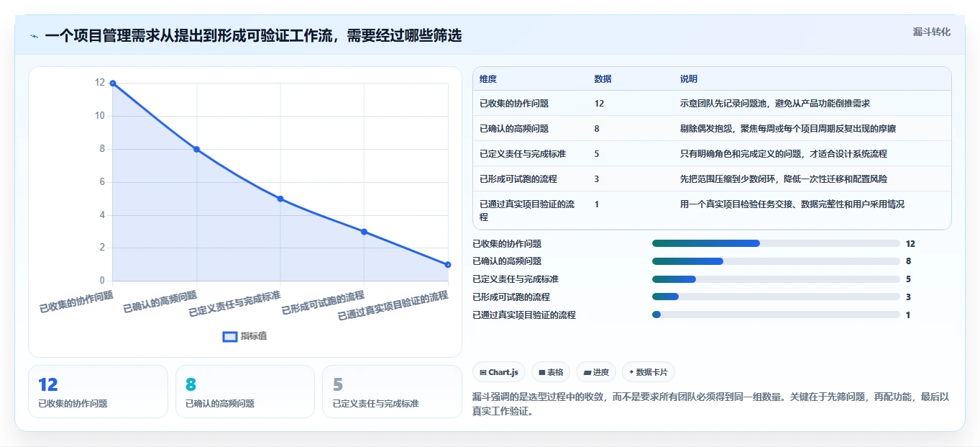Click the icon inside the 数据卡片 chip
Viewport: 980px width, 447px height.
(631, 372)
